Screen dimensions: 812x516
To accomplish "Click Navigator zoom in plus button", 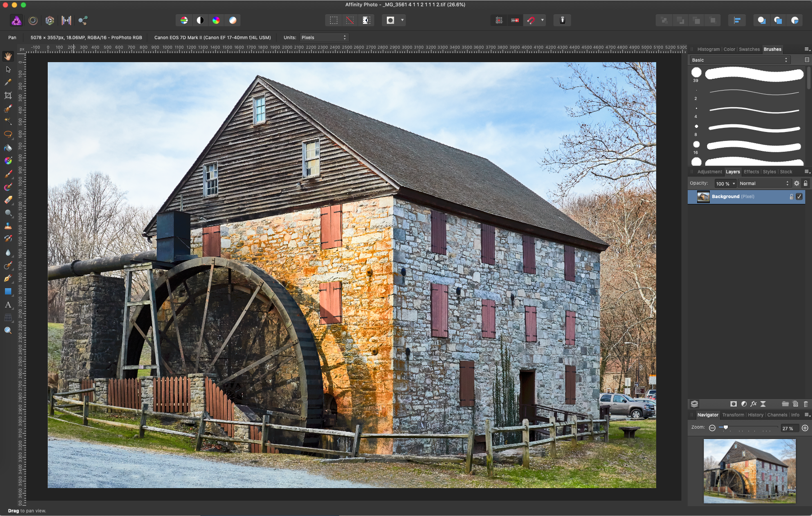I will pos(805,428).
